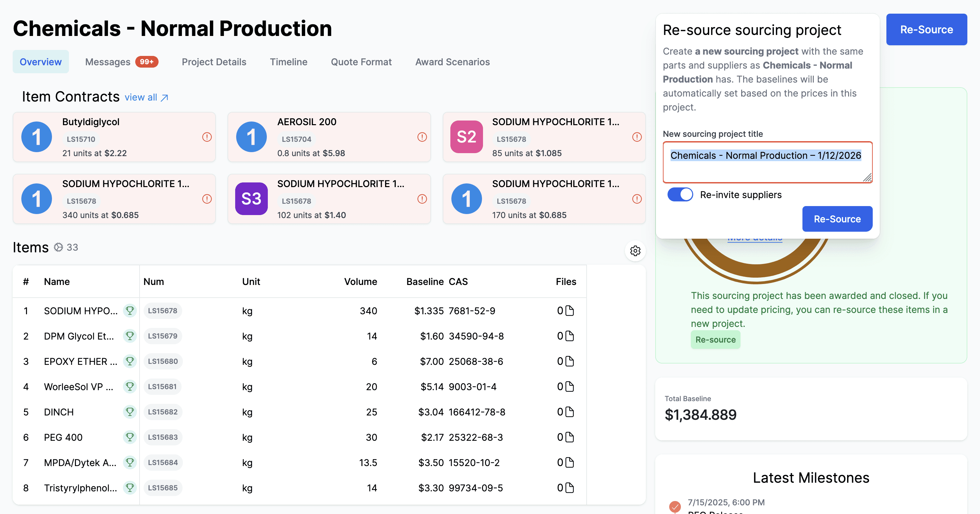Go to the Quote Format tab
Screen dimensions: 980x514
click(361, 62)
